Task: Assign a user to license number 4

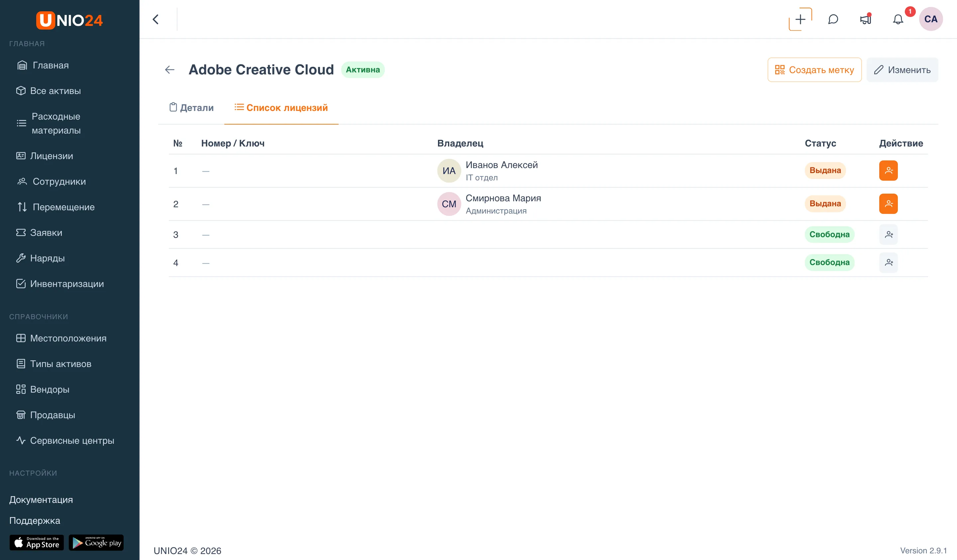Action: [x=888, y=262]
